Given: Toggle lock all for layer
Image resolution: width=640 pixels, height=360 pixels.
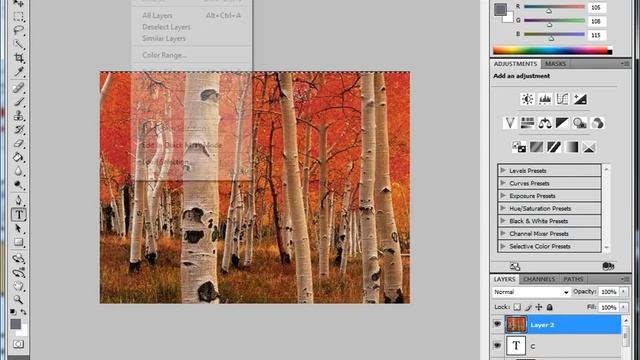Looking at the screenshot, I should [550, 307].
